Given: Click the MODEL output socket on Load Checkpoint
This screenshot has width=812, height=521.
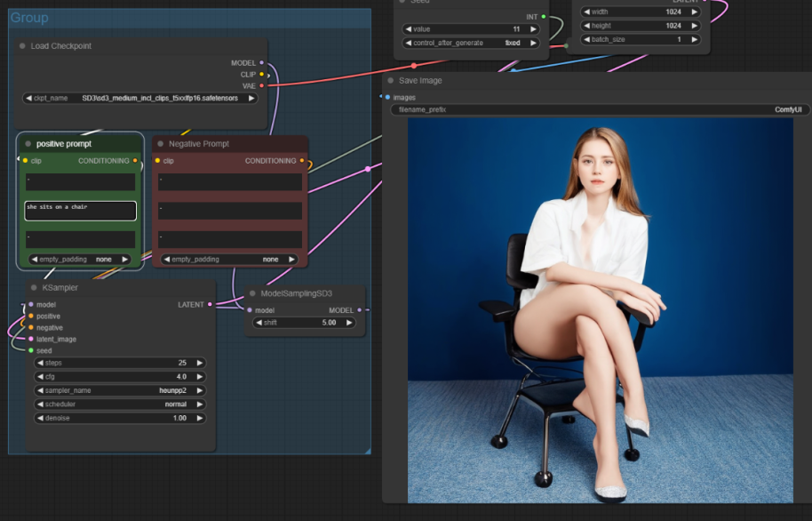Looking at the screenshot, I should (261, 63).
